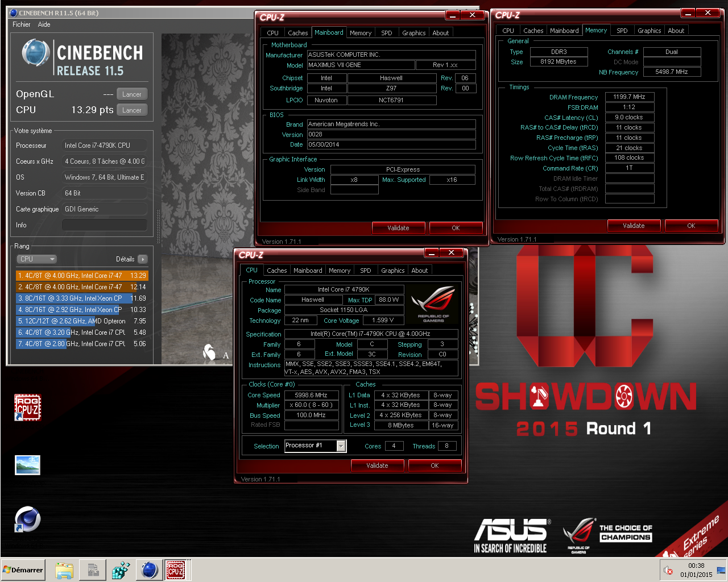The width and height of the screenshot is (728, 582).
Task: Open SPD tab in Mainboard CPU-Z window
Action: point(387,33)
